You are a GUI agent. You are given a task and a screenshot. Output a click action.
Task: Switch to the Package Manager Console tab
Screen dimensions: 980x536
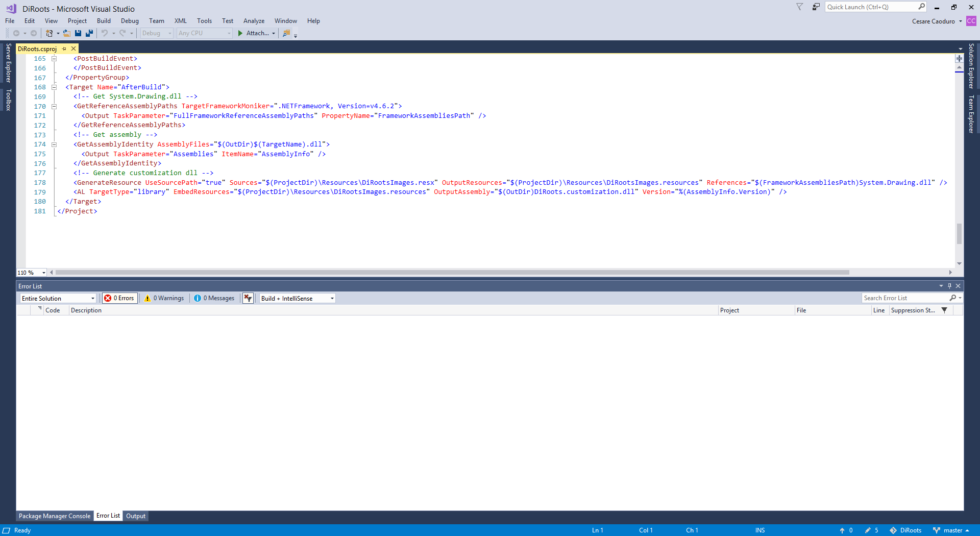pos(55,516)
